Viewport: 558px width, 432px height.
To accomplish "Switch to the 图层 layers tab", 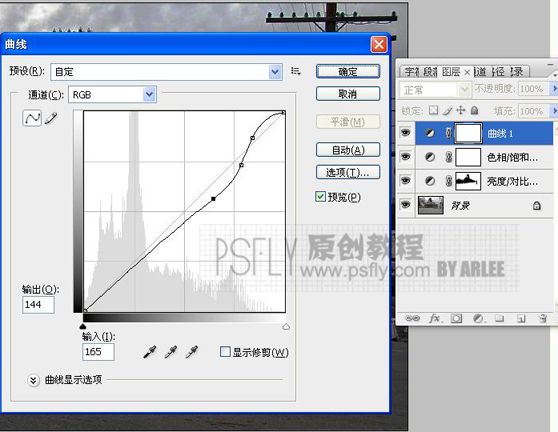I will [451, 72].
